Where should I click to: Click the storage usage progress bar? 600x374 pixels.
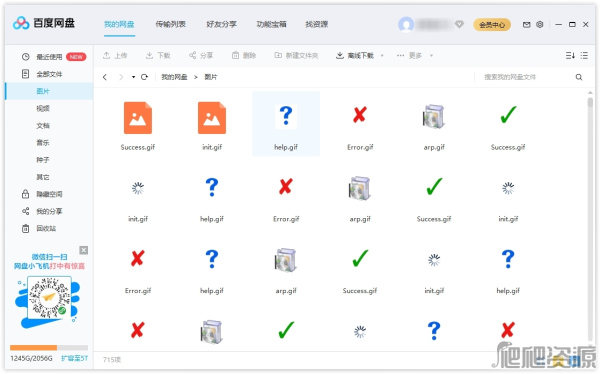coord(49,348)
